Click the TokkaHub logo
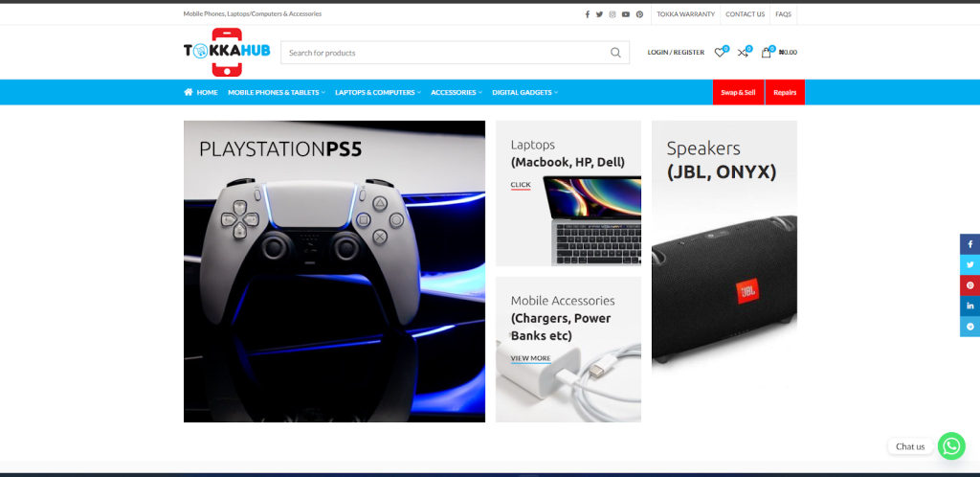Viewport: 980px width, 477px height. coord(227,52)
